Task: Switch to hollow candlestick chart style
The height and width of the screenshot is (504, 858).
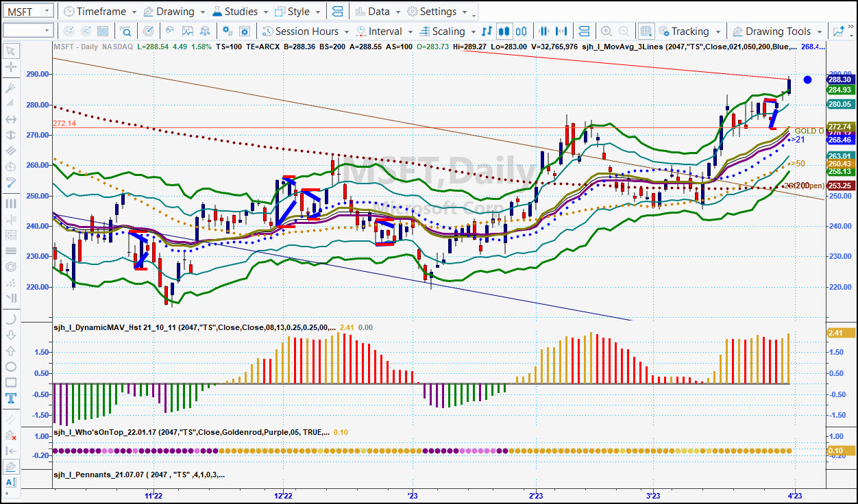Action: [522, 31]
